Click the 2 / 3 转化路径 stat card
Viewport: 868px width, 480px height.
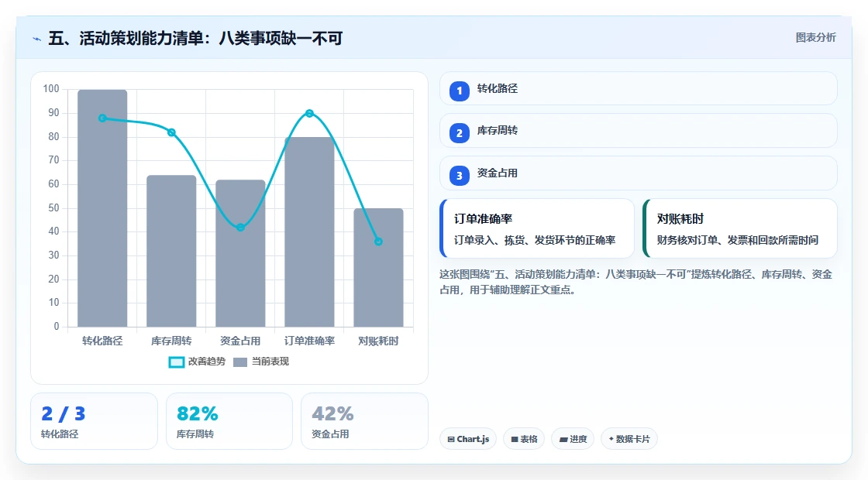click(x=94, y=421)
